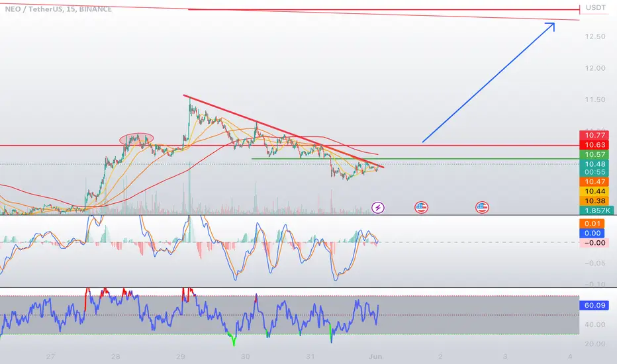Screen dimensions: 617x364
Task: Click the date label 28 on time axis
Action: [115, 357]
